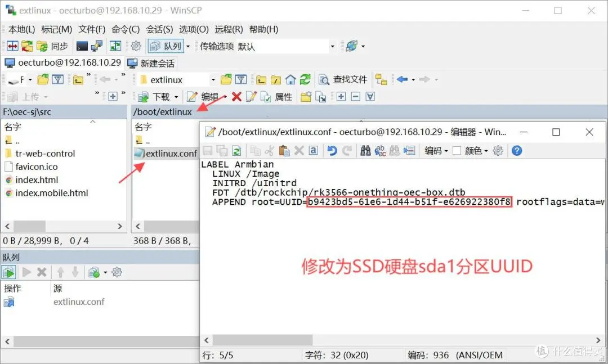Refresh the remote directory listing
Viewport: 608px width, 364px height.
[x=306, y=79]
